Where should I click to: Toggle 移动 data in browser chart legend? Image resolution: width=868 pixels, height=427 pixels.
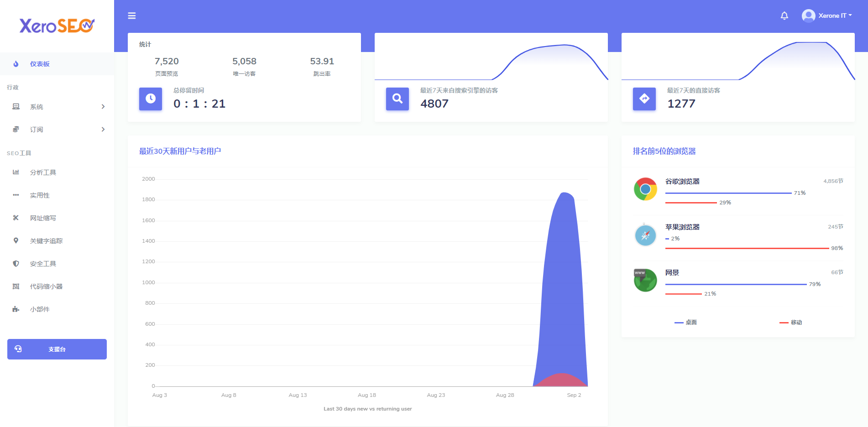(791, 322)
